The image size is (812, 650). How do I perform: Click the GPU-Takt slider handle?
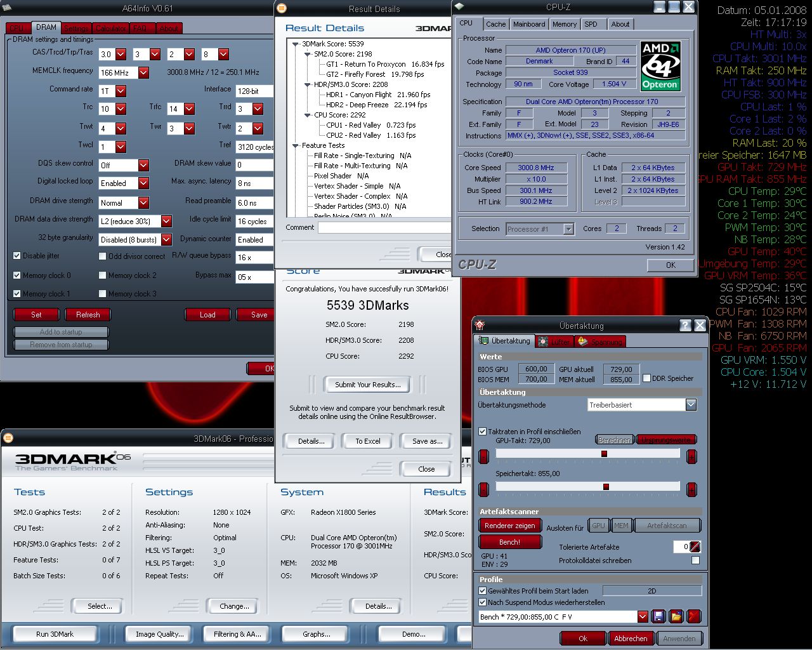[x=604, y=454]
